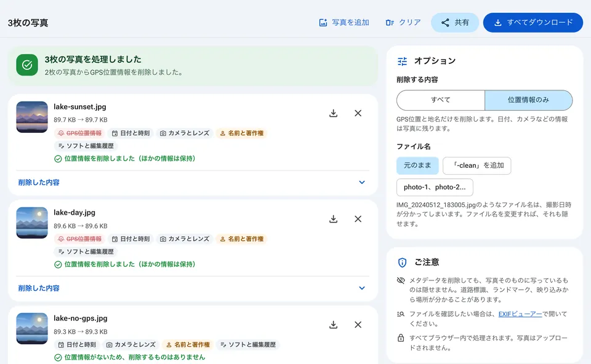The height and width of the screenshot is (364, 591).
Task: Click the lake-day.jpg file name
Action: (x=74, y=213)
